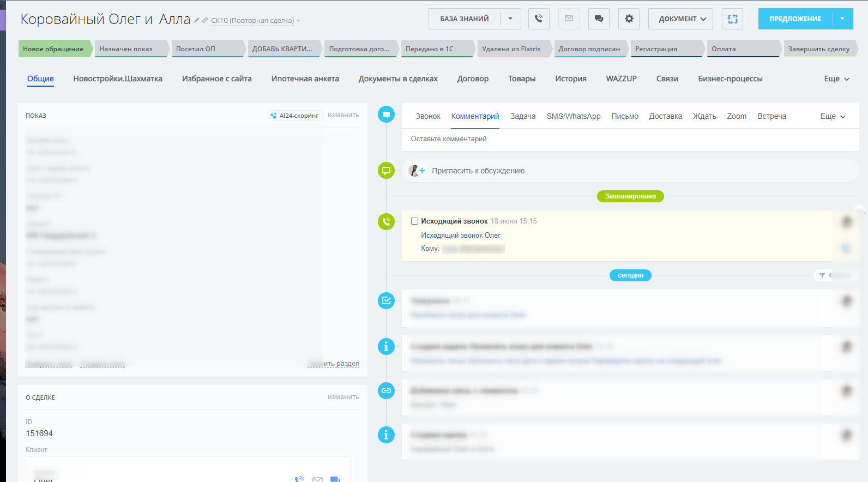
Task: Click the first blue info timeline icon
Action: [x=386, y=346]
